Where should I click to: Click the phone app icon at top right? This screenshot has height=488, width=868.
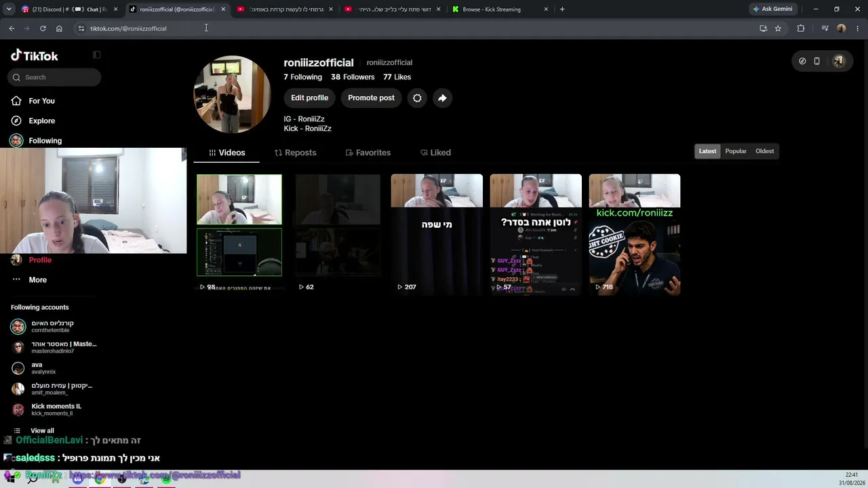coord(817,61)
